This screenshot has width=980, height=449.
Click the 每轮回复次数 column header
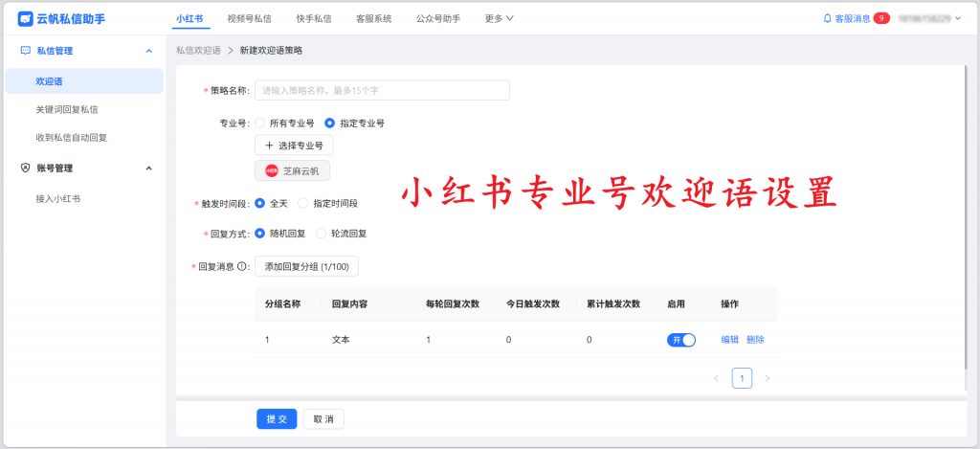point(453,303)
